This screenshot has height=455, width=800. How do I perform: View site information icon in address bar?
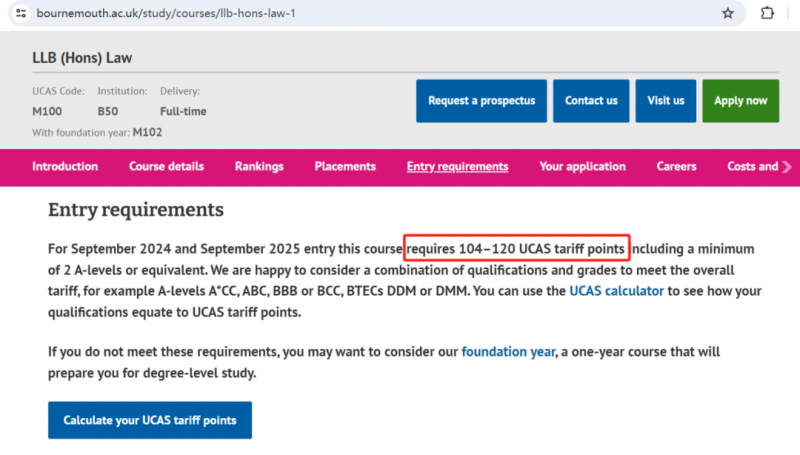[21, 13]
